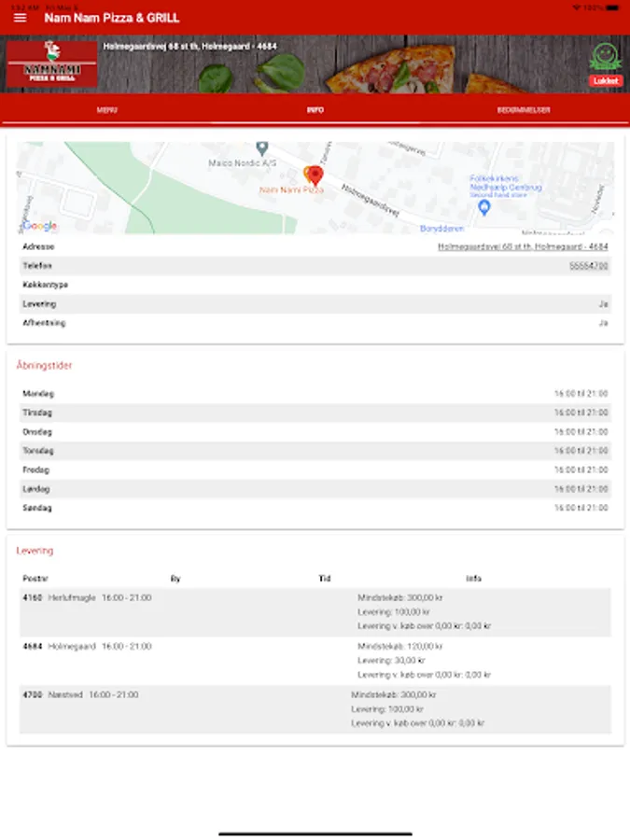Open the Bedømmelser reviews tab
This screenshot has height=840, width=630.
(524, 110)
